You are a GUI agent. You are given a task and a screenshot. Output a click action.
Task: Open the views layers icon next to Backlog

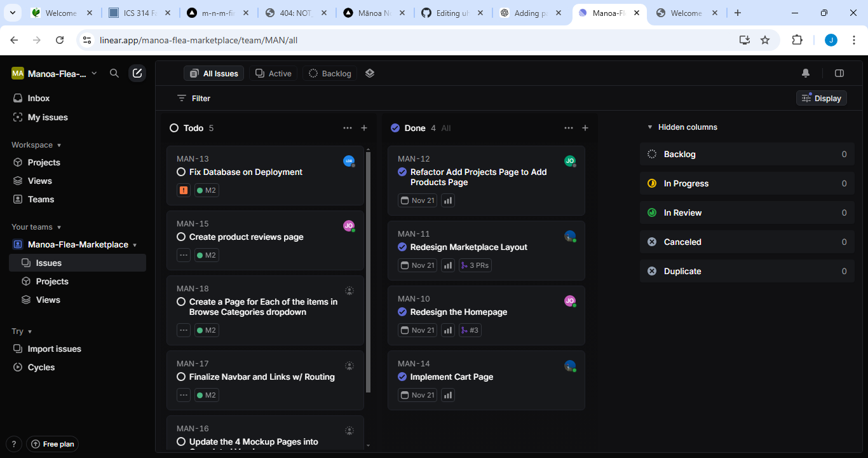point(370,73)
